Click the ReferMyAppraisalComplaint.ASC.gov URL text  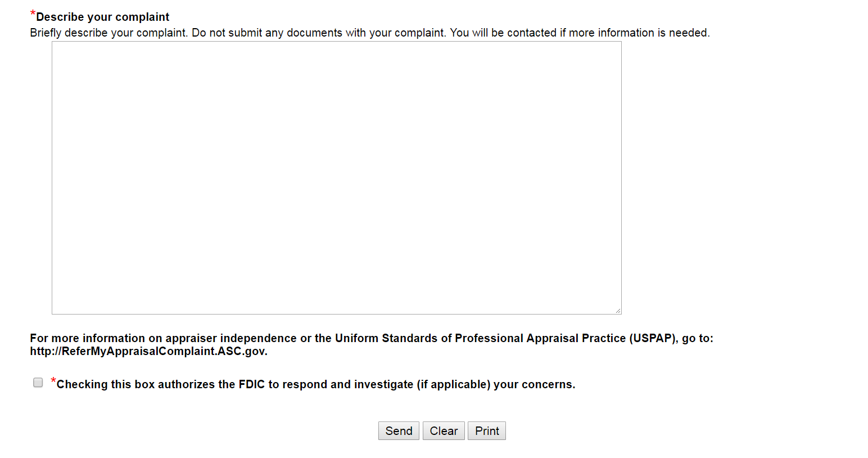(x=148, y=352)
